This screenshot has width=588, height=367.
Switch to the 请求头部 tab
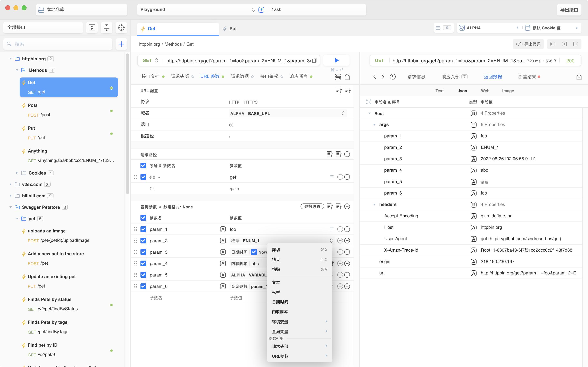[180, 76]
